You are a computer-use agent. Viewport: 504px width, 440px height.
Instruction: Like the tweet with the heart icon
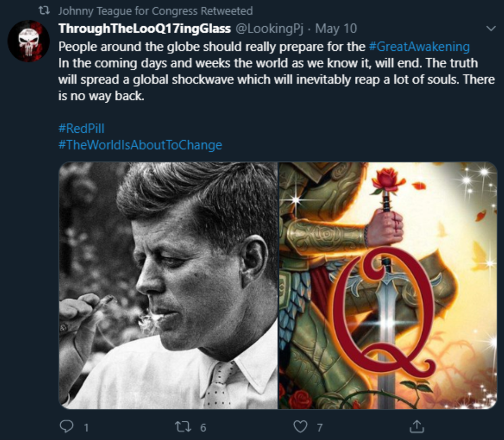[300, 426]
